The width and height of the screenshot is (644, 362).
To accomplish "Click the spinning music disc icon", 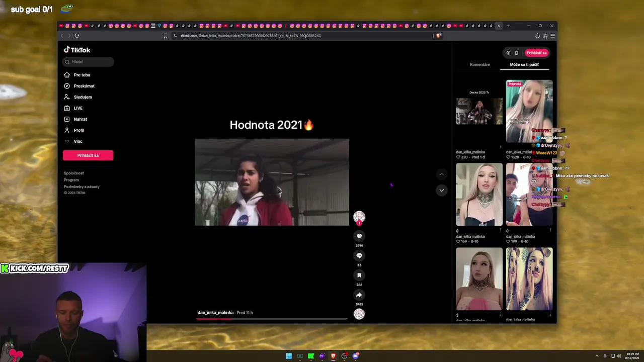I will coord(359,314).
